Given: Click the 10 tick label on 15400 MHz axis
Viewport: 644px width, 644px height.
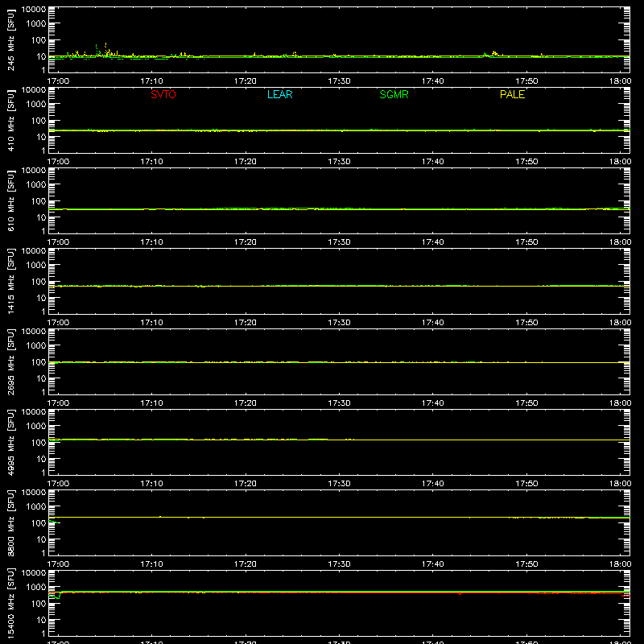Looking at the screenshot, I should pos(41,620).
